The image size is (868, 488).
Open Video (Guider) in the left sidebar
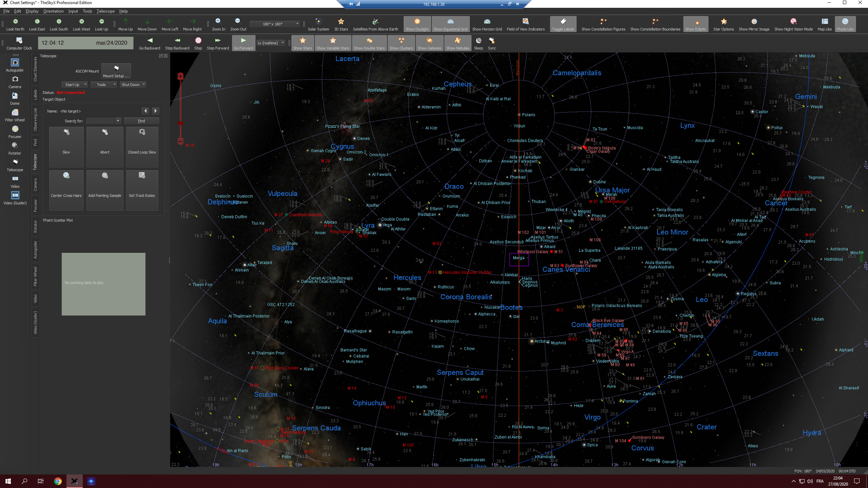[15, 198]
